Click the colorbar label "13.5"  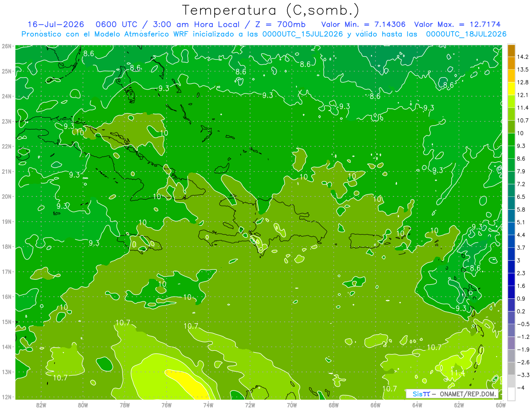coord(524,70)
